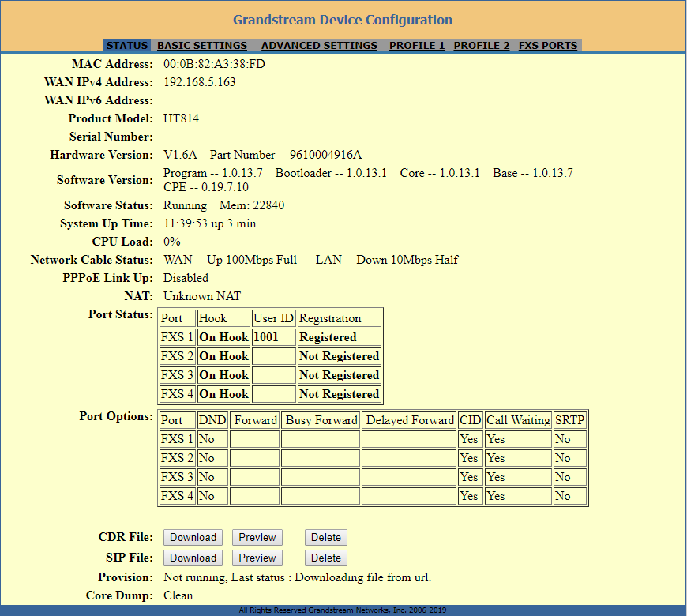Open the PROFILE 1 tab
This screenshot has height=616, width=687.
click(417, 46)
